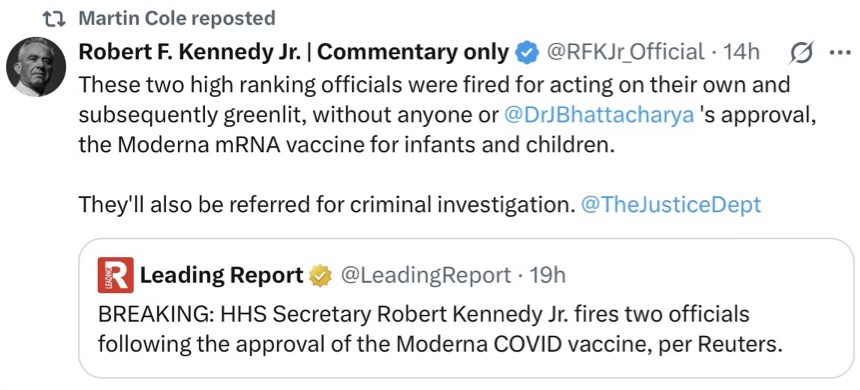This screenshot has height=390, width=860.
Task: Click the text about criminal investigation referral
Action: [x=326, y=205]
